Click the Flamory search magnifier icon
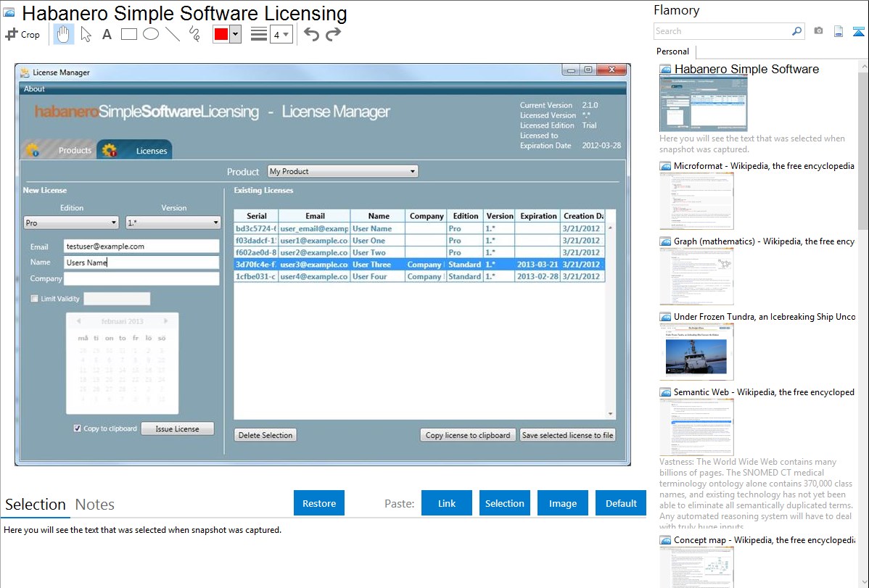The image size is (869, 588). click(796, 31)
